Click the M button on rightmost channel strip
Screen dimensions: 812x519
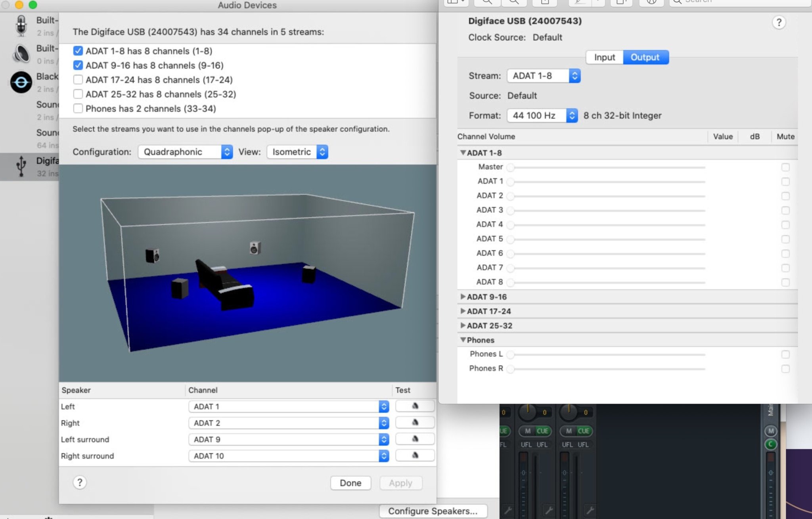[569, 431]
